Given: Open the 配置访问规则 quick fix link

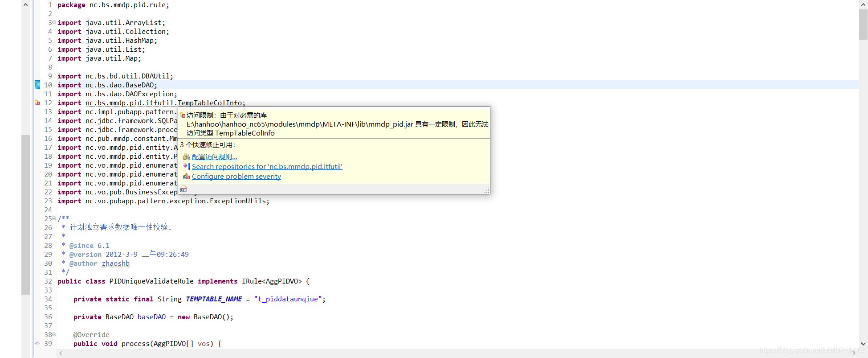Looking at the screenshot, I should click(215, 156).
